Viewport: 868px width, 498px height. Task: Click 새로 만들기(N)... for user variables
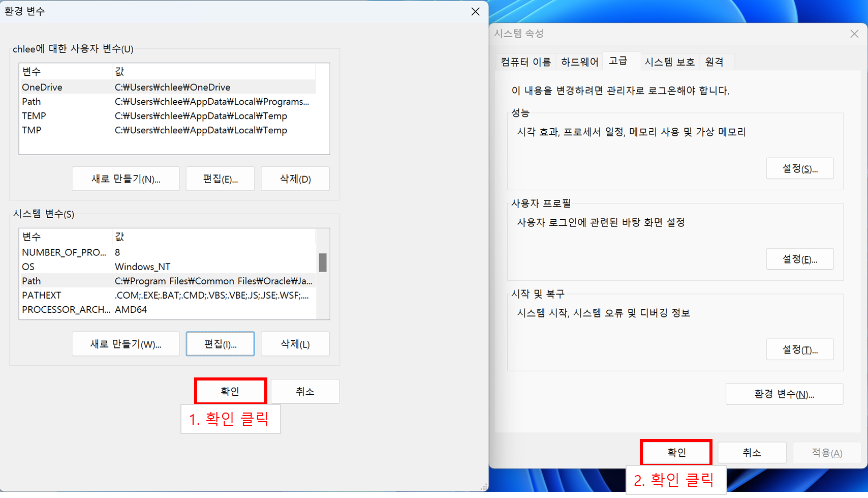(126, 179)
